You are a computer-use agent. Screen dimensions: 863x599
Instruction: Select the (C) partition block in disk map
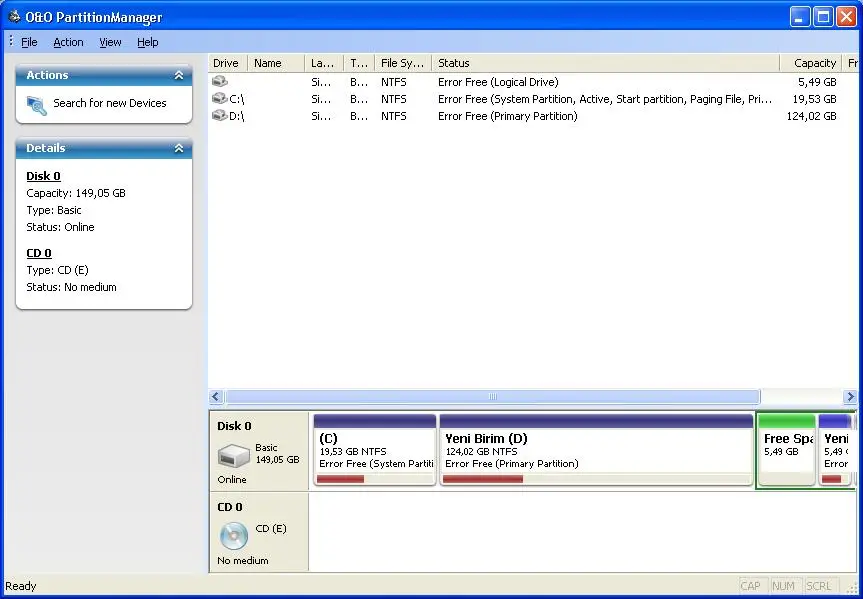[x=374, y=450]
